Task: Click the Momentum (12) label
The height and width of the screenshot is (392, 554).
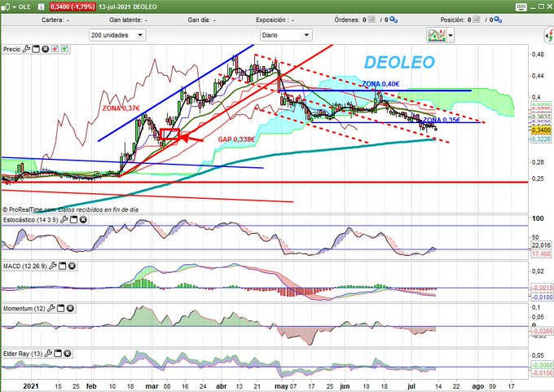Action: (24, 309)
